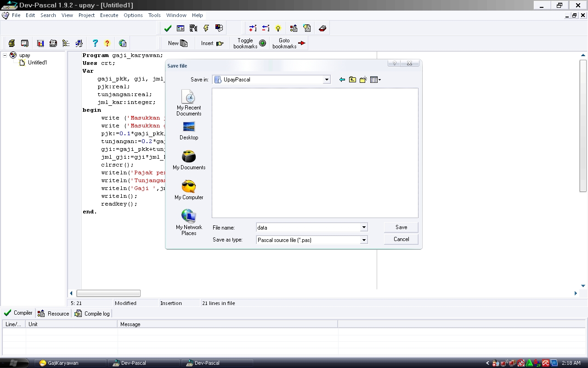Click the notepad icon in lower toolbar
The width and height of the screenshot is (588, 368).
(25, 43)
